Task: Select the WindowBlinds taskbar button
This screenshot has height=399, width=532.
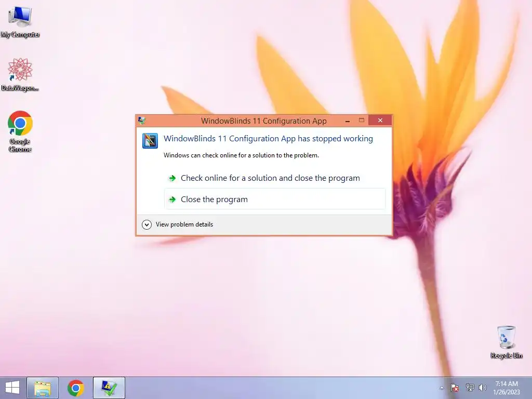Action: pos(109,388)
